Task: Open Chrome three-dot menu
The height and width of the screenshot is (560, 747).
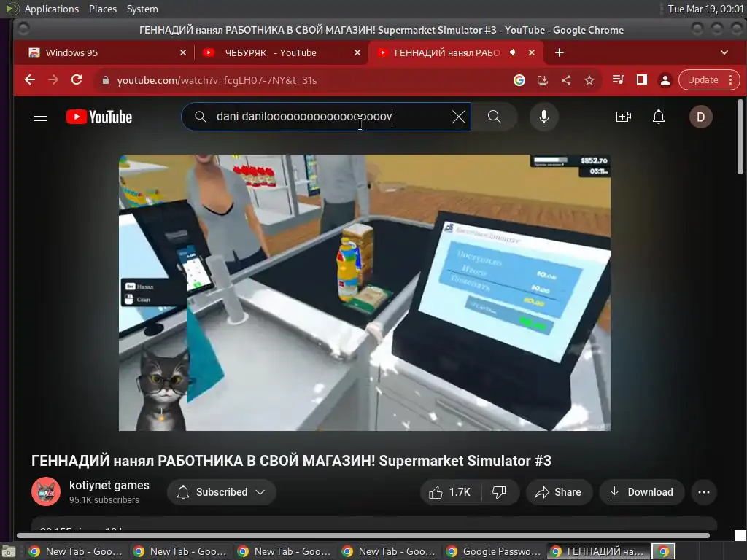Action: click(x=730, y=80)
